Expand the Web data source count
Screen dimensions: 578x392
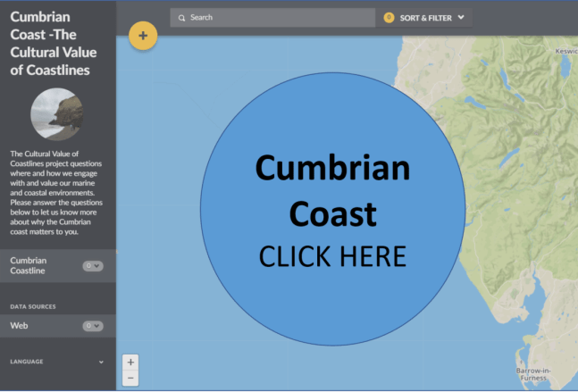(x=93, y=326)
